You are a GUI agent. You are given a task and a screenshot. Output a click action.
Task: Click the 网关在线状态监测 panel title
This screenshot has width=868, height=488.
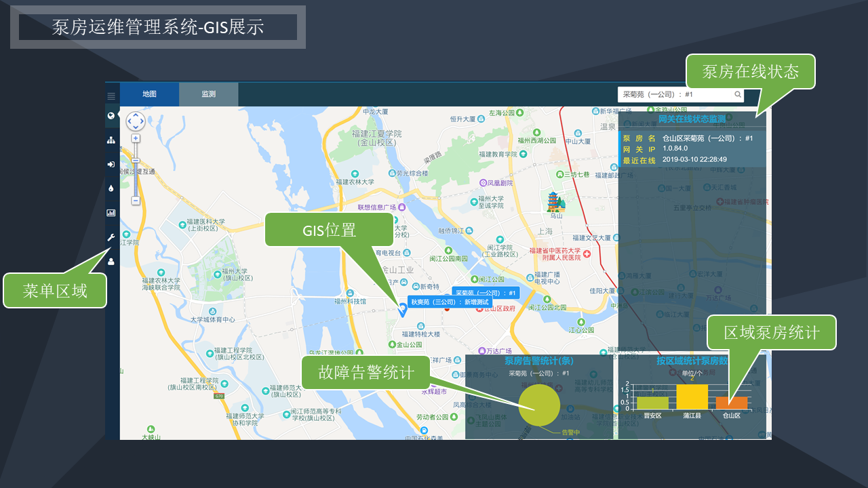pos(692,119)
